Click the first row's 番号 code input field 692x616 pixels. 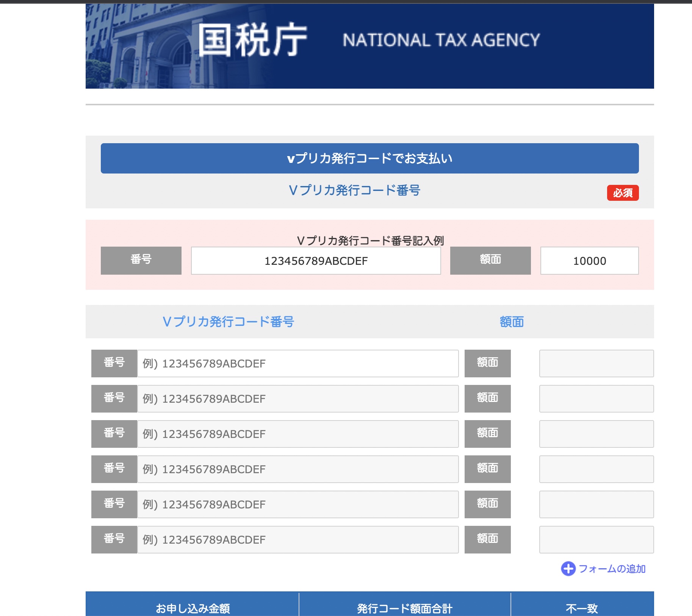(298, 363)
